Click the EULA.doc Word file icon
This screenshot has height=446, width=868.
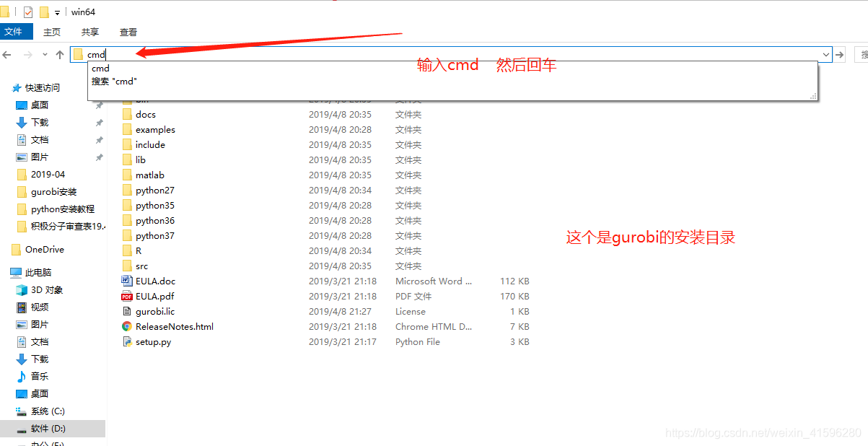(x=127, y=281)
